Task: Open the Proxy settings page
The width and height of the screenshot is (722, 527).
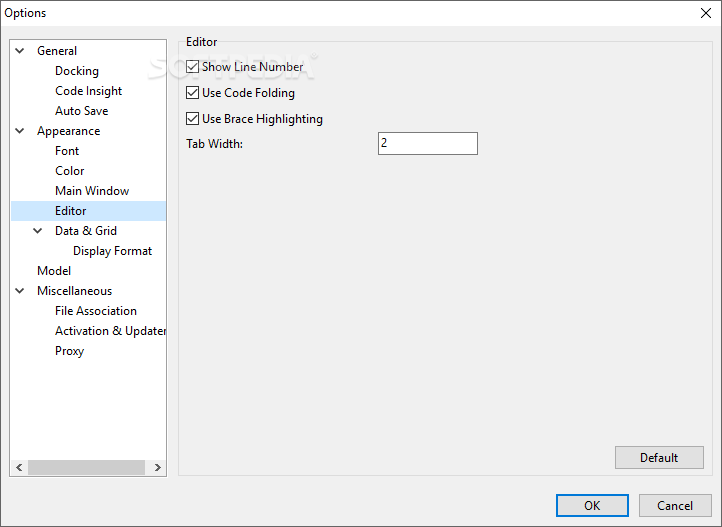Action: [70, 351]
